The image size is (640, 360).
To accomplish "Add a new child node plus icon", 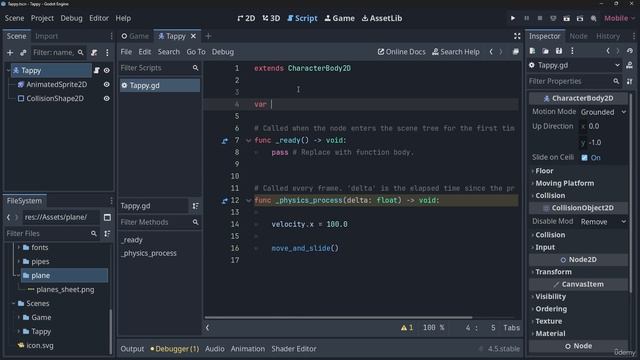I will point(10,52).
